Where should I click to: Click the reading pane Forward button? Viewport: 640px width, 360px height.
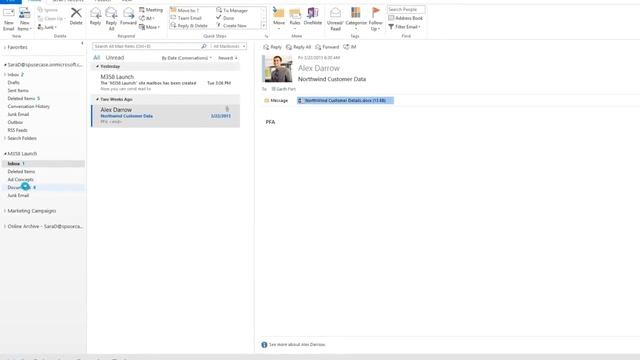[327, 47]
